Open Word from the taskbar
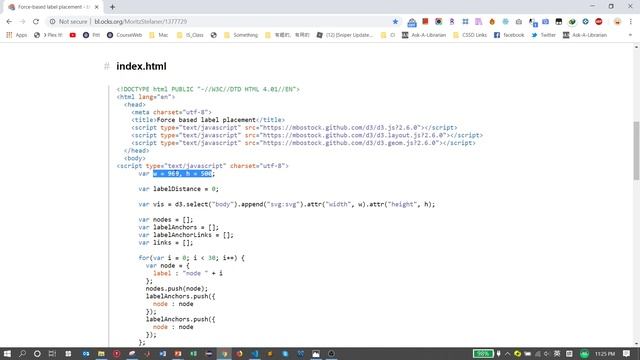640x360 pixels. tap(162, 353)
